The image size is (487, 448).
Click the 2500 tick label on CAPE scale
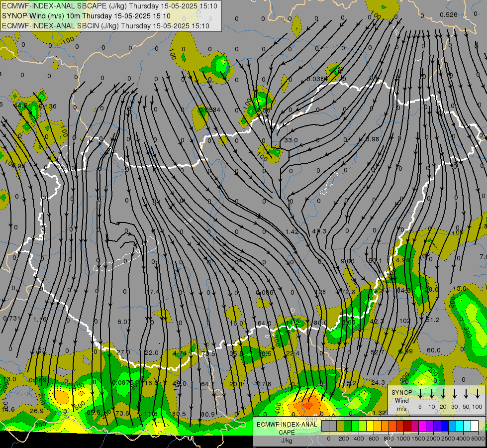pos(448,439)
